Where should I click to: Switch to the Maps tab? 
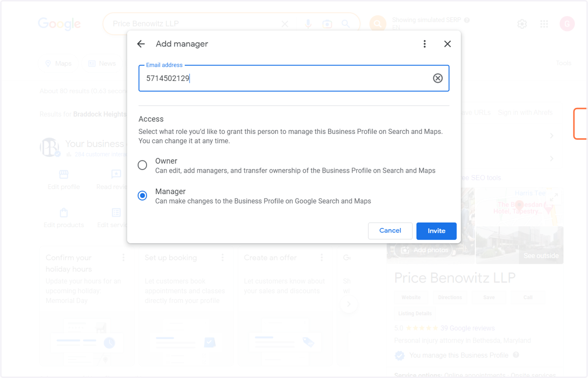point(58,63)
